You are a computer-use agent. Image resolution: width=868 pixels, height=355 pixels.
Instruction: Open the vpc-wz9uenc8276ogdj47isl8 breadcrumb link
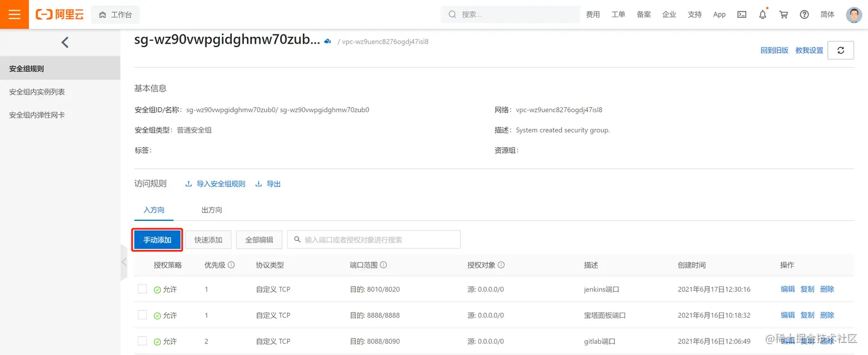(385, 41)
